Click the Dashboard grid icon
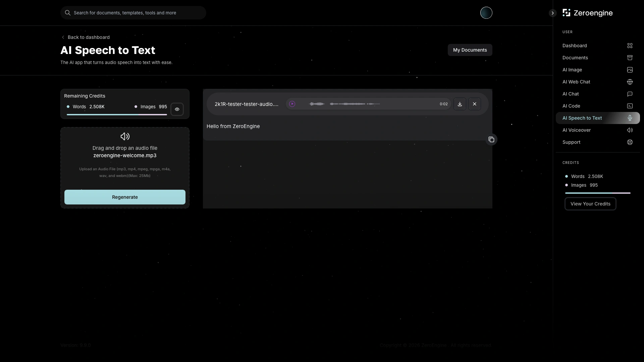The height and width of the screenshot is (362, 644). point(630,46)
